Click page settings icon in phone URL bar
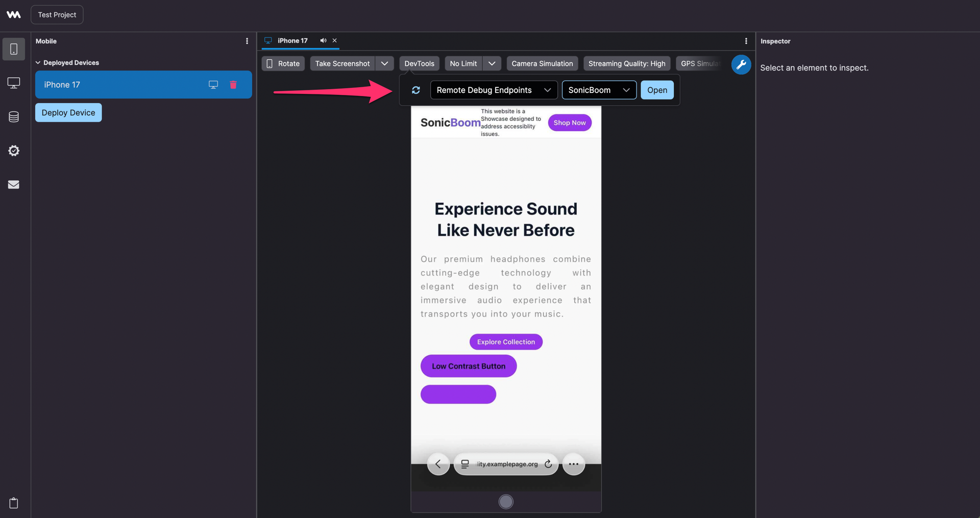This screenshot has width=980, height=518. [465, 464]
